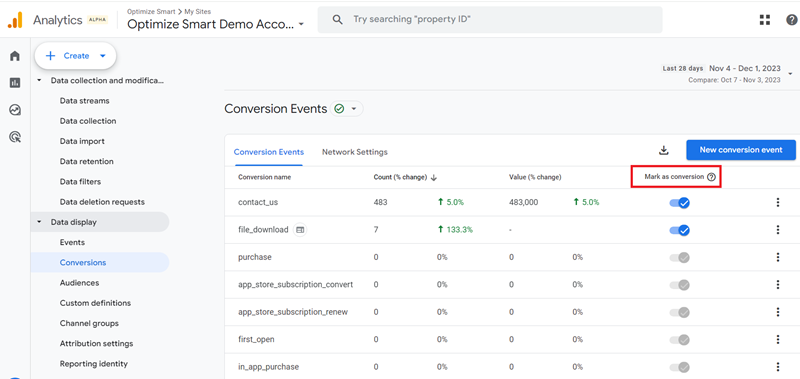Open the Home icon in left rail
Viewport: 800px width, 379px height.
[15, 56]
